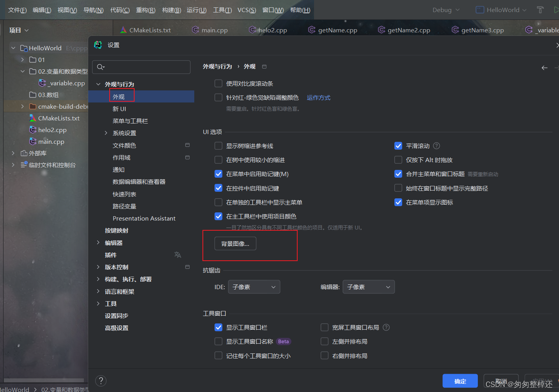Collapse the 外观与行为 settings section
The height and width of the screenshot is (392, 559).
98,84
